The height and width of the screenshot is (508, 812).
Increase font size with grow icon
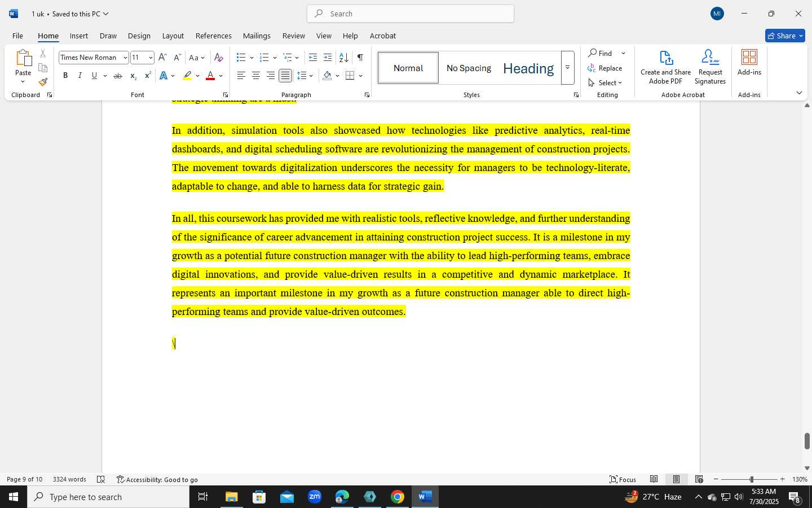[x=162, y=57]
